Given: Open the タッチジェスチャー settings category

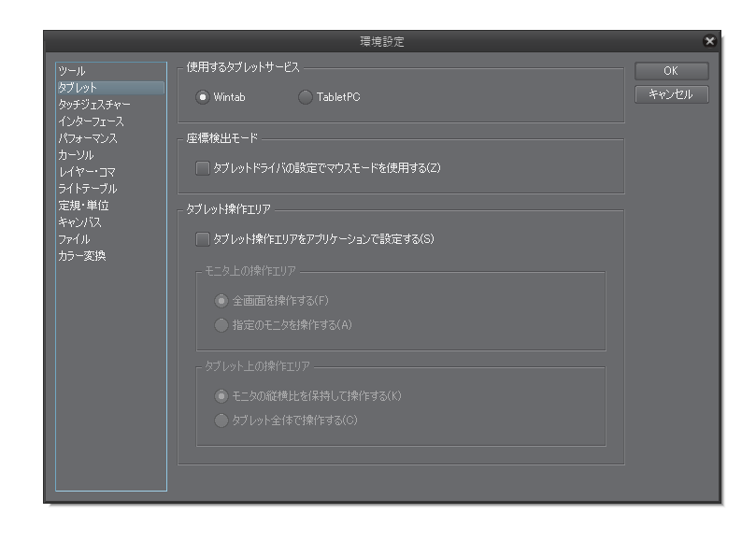Looking at the screenshot, I should (93, 105).
